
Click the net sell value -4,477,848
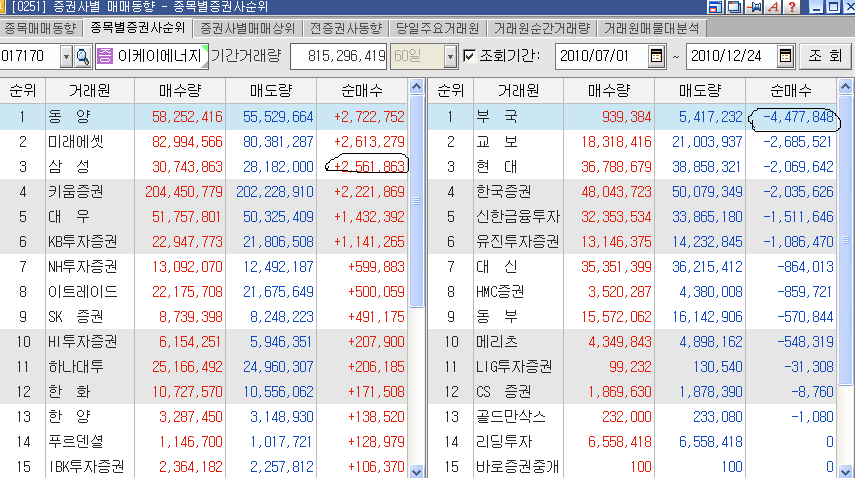pos(798,117)
